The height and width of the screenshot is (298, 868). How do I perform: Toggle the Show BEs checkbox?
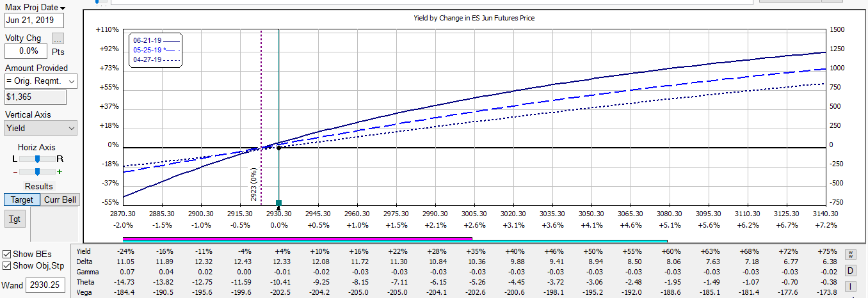[x=6, y=255]
